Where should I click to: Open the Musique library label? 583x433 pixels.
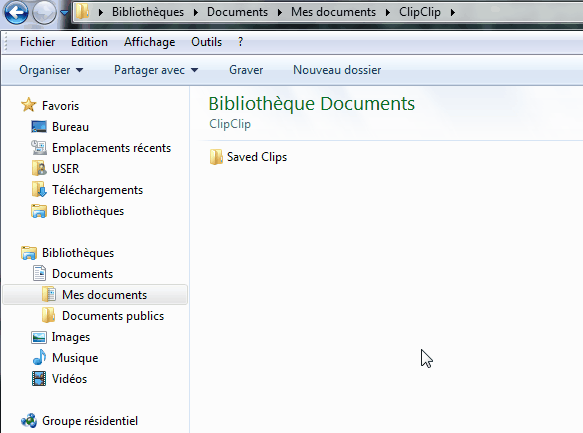75,358
